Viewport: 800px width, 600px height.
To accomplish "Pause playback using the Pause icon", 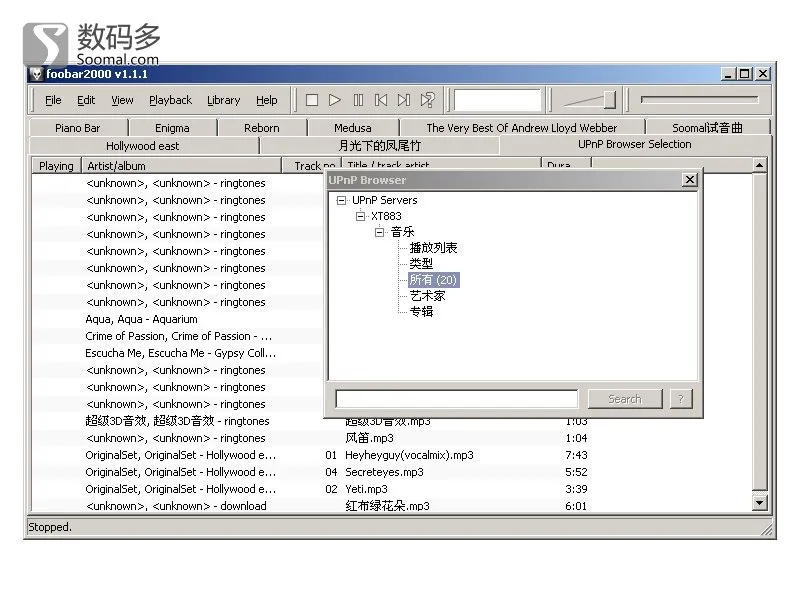I will click(358, 100).
